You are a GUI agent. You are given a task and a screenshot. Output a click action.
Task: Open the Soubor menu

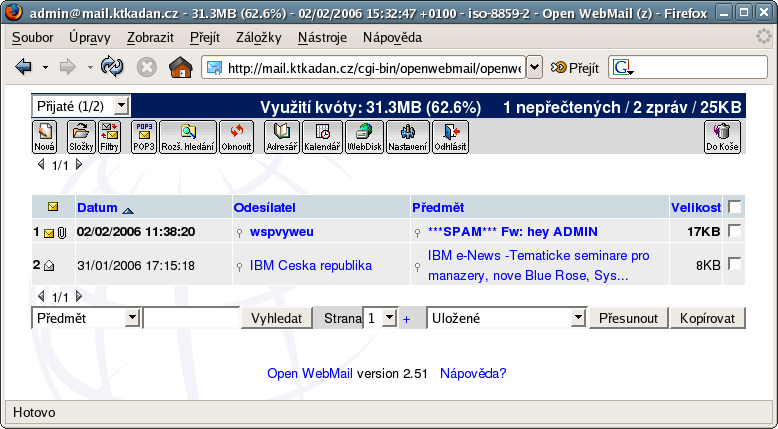(33, 37)
